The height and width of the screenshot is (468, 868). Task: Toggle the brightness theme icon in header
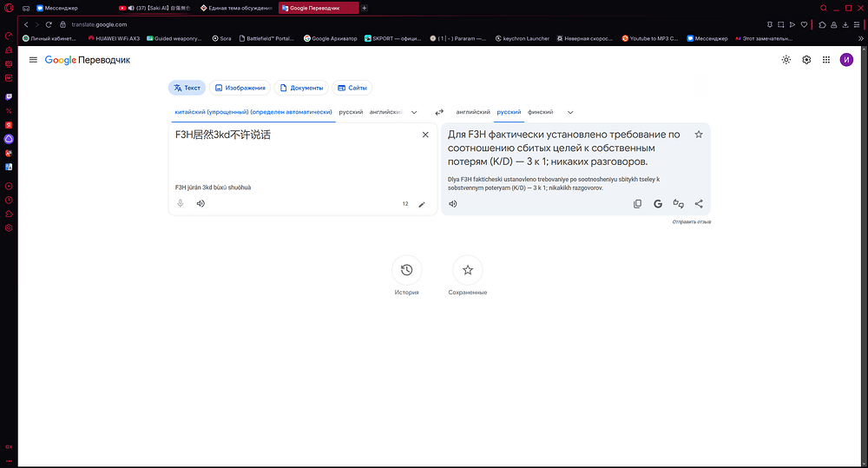point(786,60)
